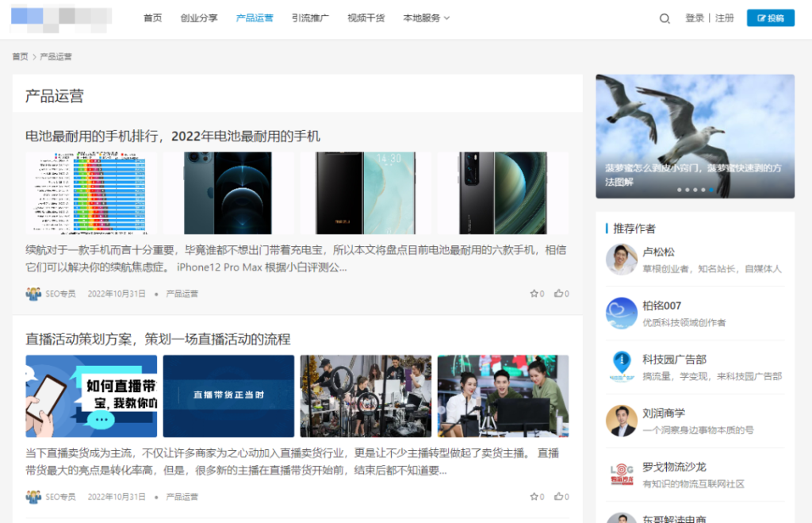Switch to the third carousel slide dot

click(x=697, y=190)
